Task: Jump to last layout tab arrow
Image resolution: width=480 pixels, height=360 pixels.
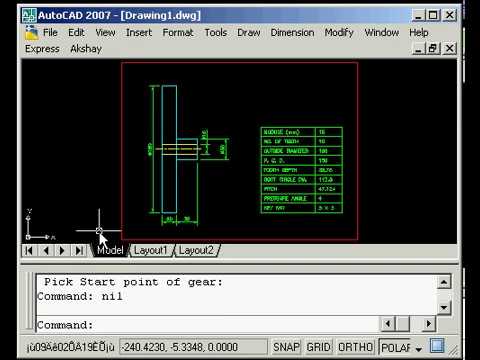Action: (x=79, y=250)
